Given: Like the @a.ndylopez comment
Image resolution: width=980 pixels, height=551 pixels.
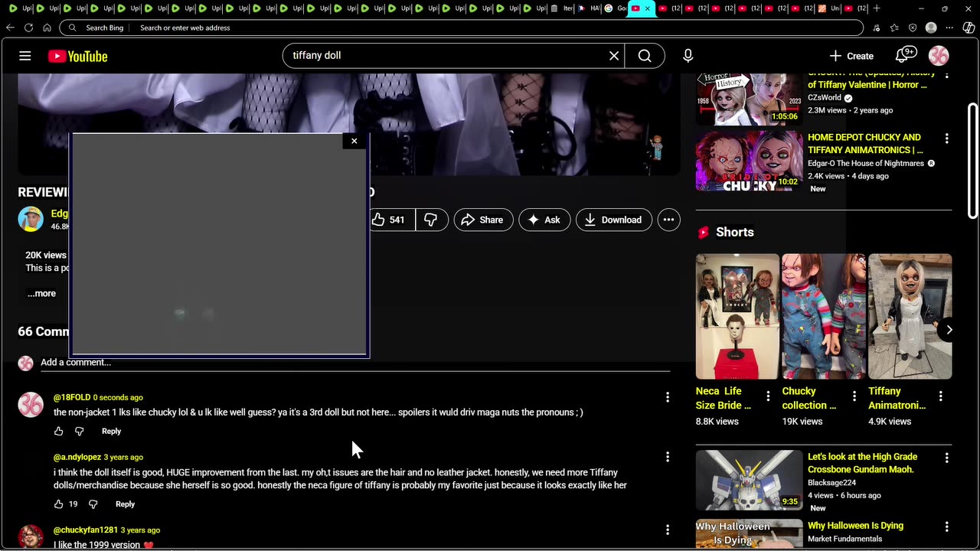Looking at the screenshot, I should click(x=59, y=504).
